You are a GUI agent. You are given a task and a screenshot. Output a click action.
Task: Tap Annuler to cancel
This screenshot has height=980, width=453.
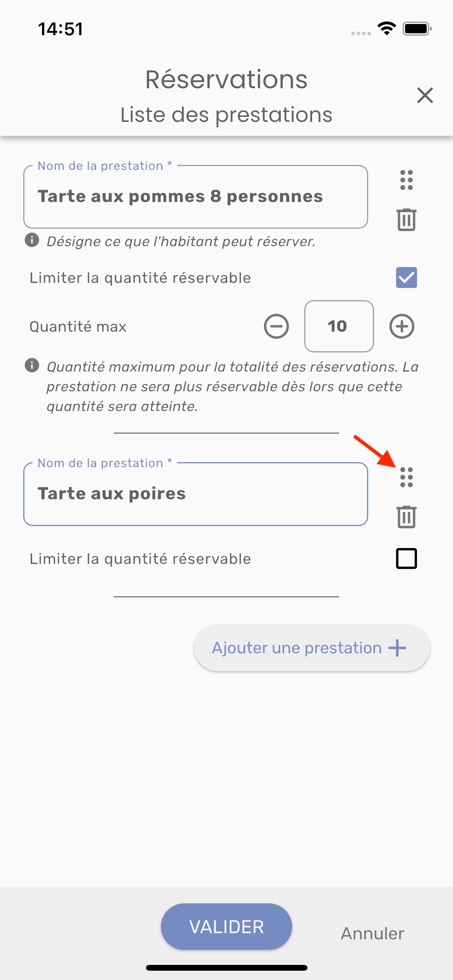[x=372, y=933]
